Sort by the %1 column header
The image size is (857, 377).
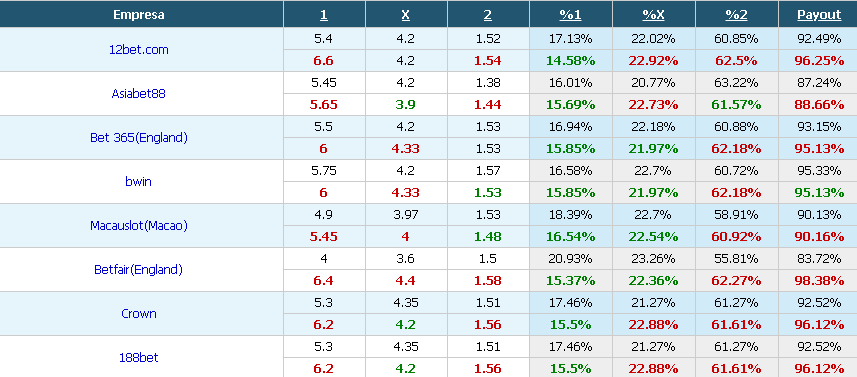(x=570, y=15)
